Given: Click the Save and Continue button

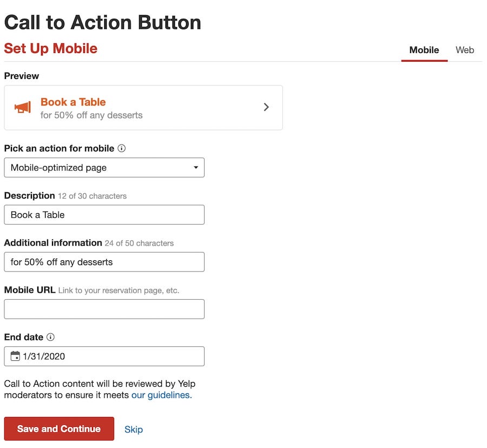Looking at the screenshot, I should coord(58,429).
